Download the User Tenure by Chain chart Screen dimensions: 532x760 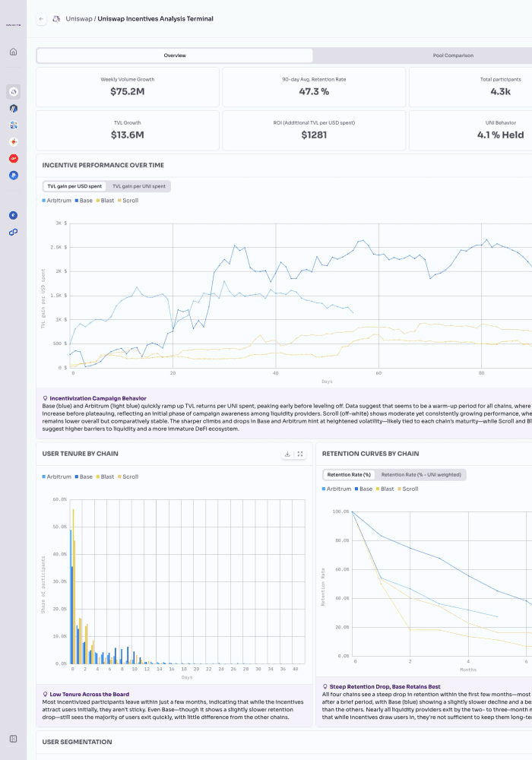(x=287, y=454)
